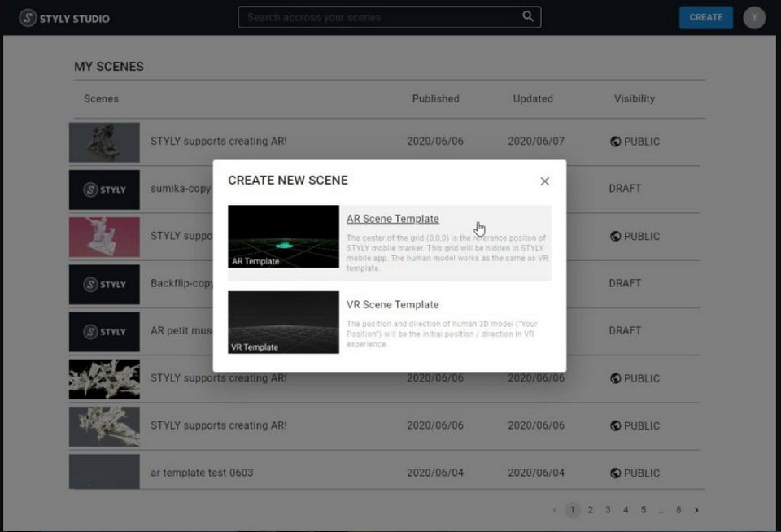
Task: Close the Create New Scene dialog
Action: [x=545, y=181]
